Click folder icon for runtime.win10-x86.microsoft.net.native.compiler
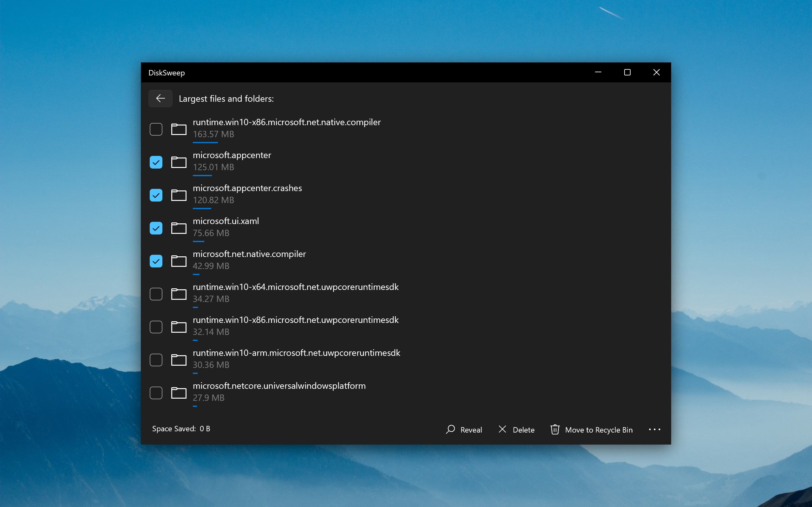812x507 pixels. 179,129
